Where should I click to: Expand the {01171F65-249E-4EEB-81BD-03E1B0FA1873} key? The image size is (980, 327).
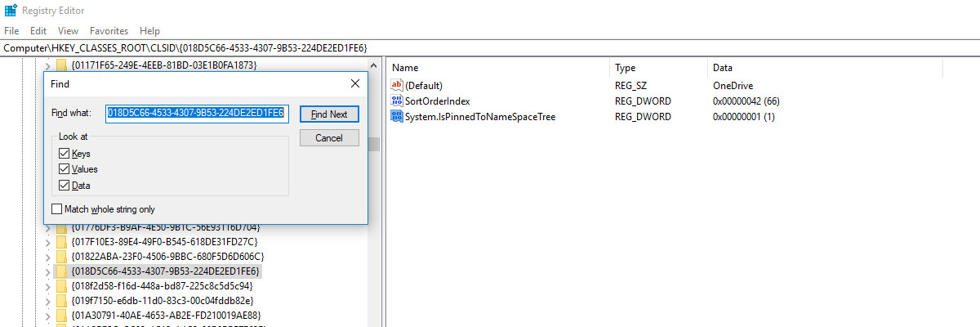point(47,65)
